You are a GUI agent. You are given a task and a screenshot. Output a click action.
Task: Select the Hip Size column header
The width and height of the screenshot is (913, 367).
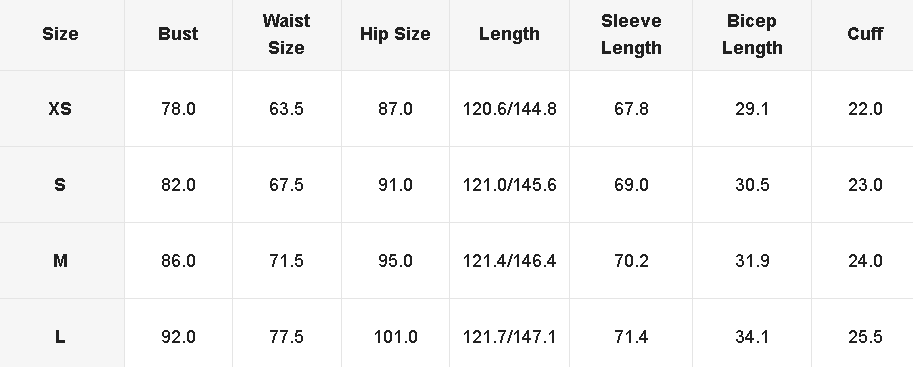coord(395,34)
